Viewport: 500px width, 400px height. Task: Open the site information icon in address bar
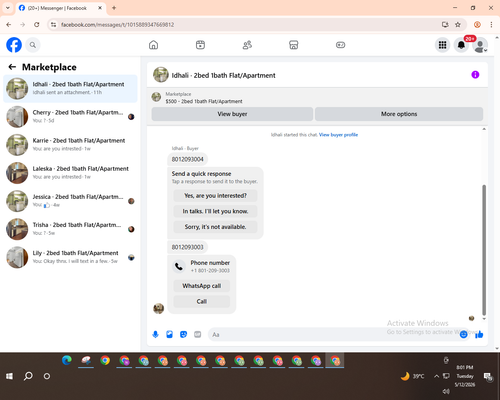53,25
